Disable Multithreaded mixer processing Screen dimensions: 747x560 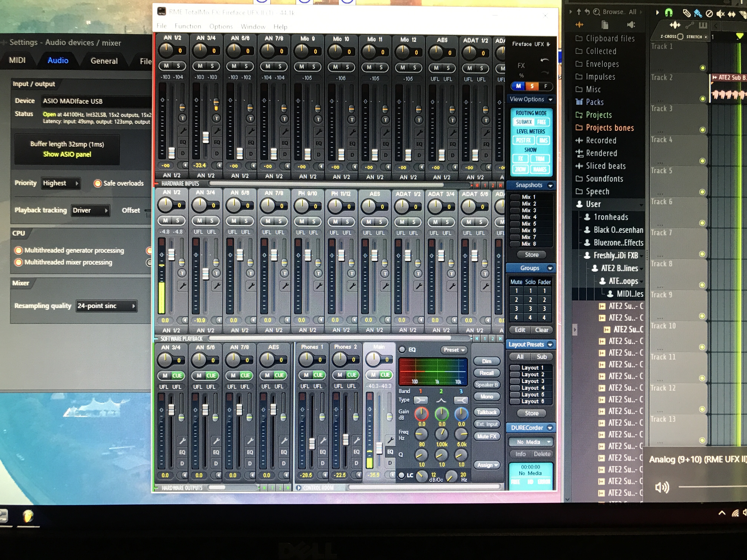19,262
